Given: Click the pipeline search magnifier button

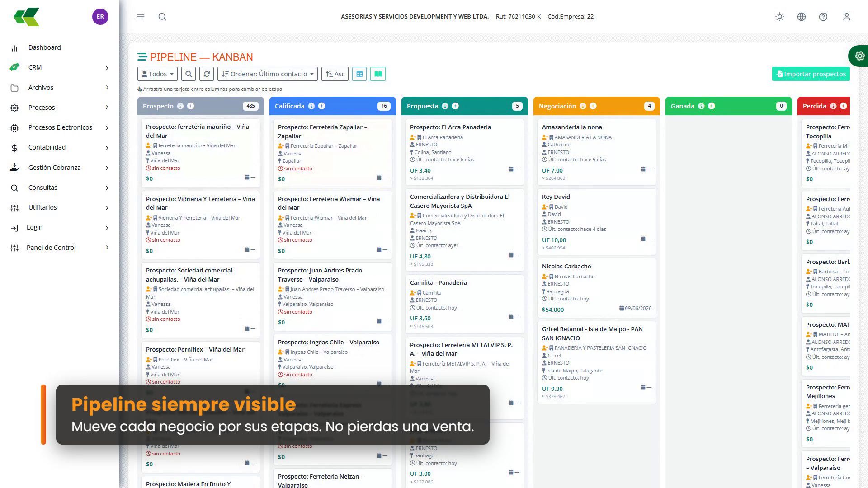Looking at the screenshot, I should 189,74.
